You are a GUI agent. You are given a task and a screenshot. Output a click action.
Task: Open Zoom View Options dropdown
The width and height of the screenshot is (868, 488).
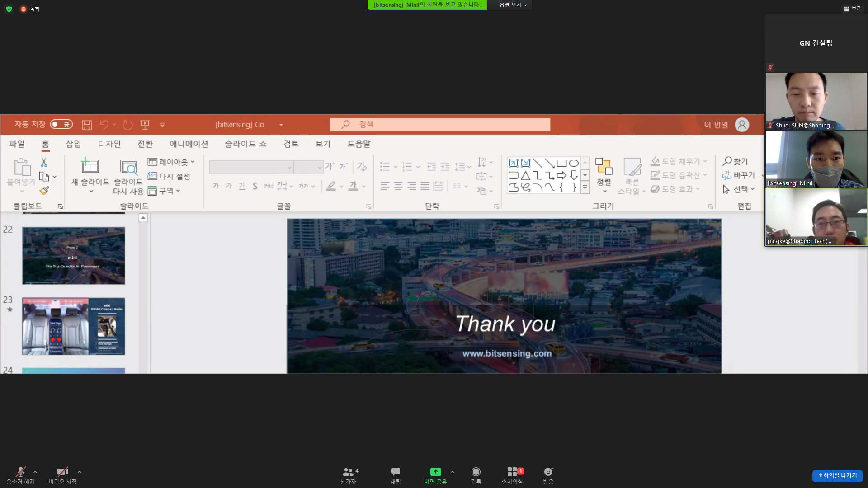pos(513,5)
